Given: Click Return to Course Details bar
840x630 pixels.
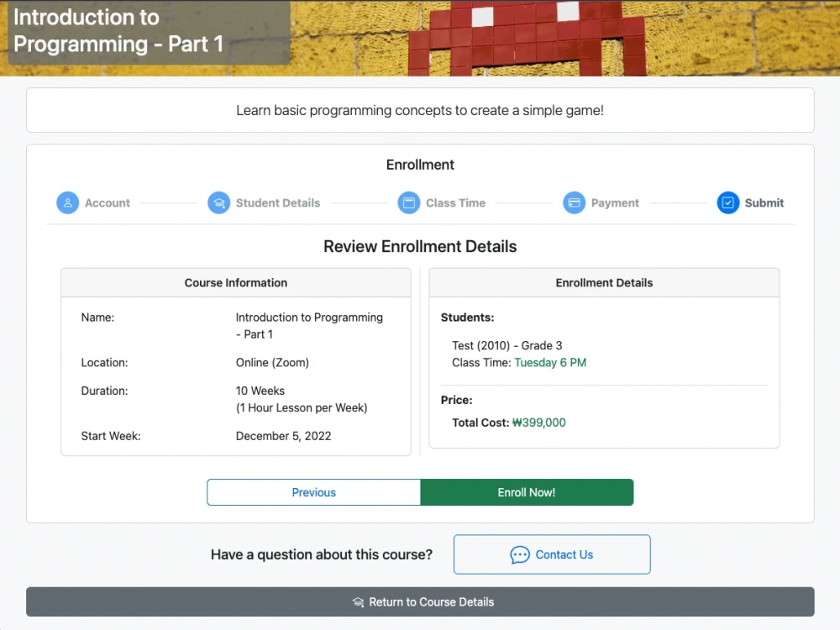Looking at the screenshot, I should coord(420,602).
